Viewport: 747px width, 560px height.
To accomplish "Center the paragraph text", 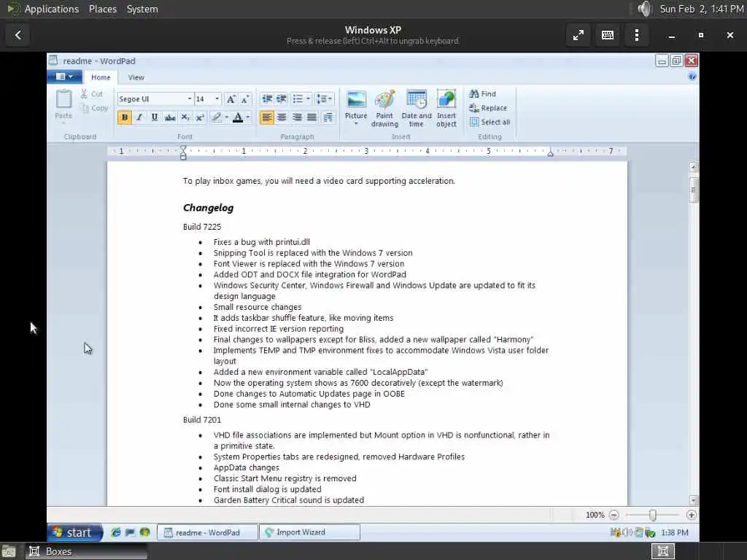I will tap(282, 117).
